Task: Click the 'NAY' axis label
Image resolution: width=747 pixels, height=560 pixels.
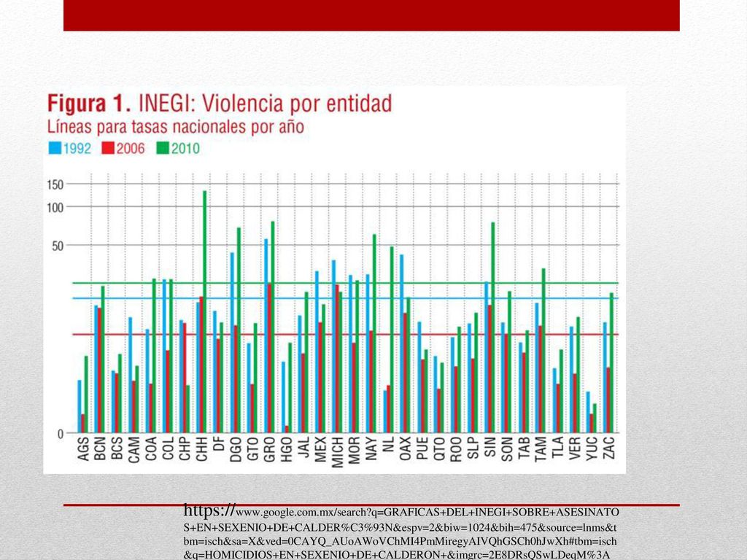Action: pos(371,448)
